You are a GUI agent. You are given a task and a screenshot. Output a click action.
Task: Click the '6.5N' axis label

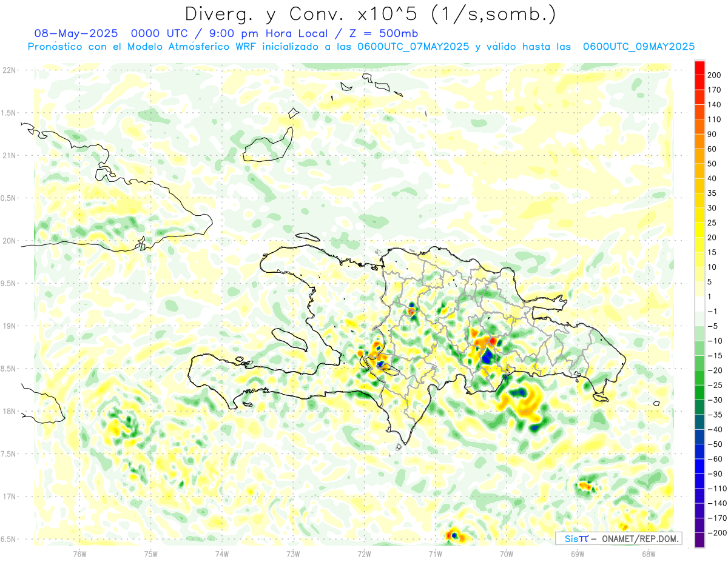(x=8, y=539)
